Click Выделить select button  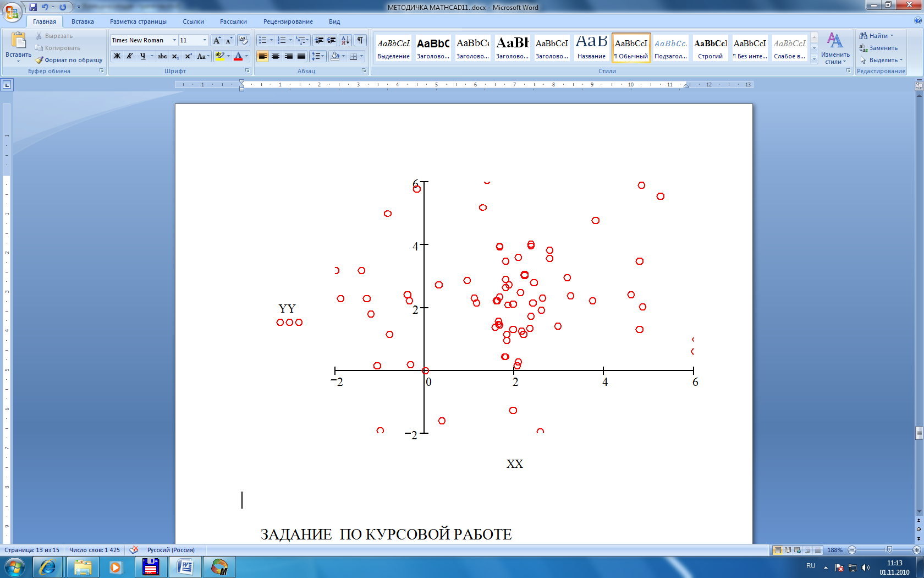tap(881, 60)
